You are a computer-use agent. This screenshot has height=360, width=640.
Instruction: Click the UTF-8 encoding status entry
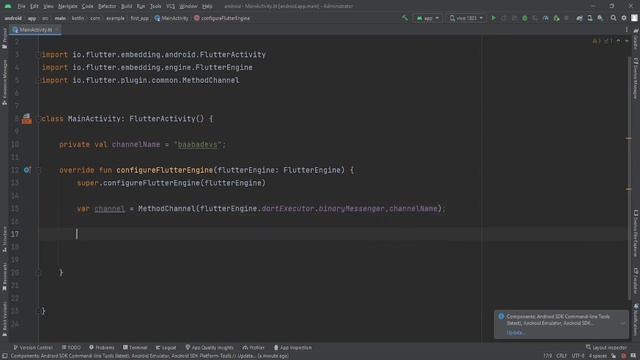pos(578,356)
